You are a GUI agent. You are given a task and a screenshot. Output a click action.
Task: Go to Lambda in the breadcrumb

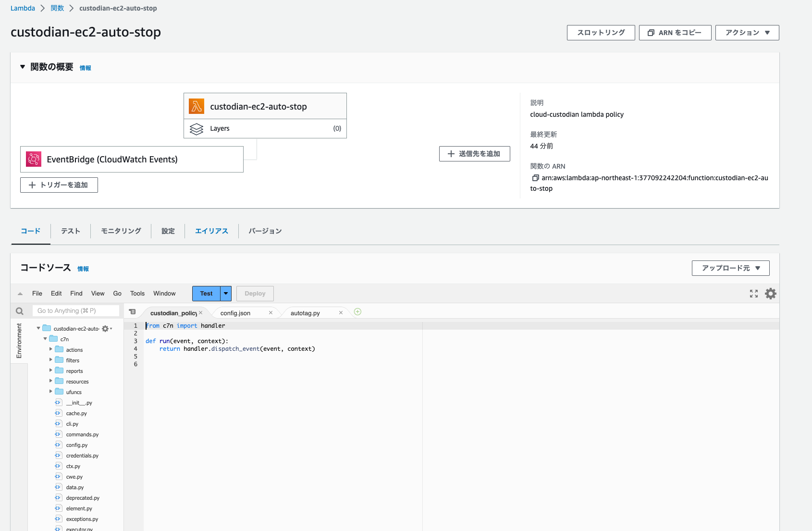[23, 8]
